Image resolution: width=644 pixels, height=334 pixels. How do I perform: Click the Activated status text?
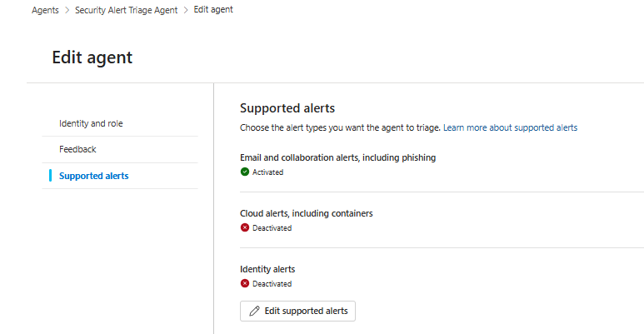(x=267, y=172)
